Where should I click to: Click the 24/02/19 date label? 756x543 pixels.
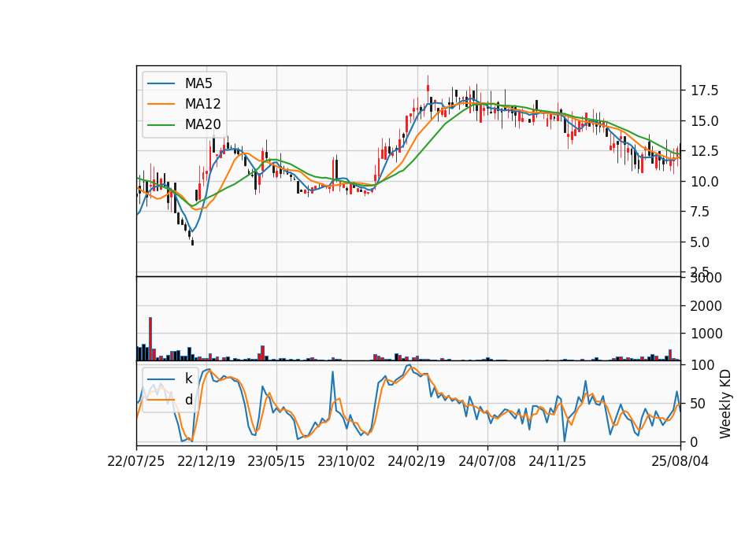[x=417, y=462]
